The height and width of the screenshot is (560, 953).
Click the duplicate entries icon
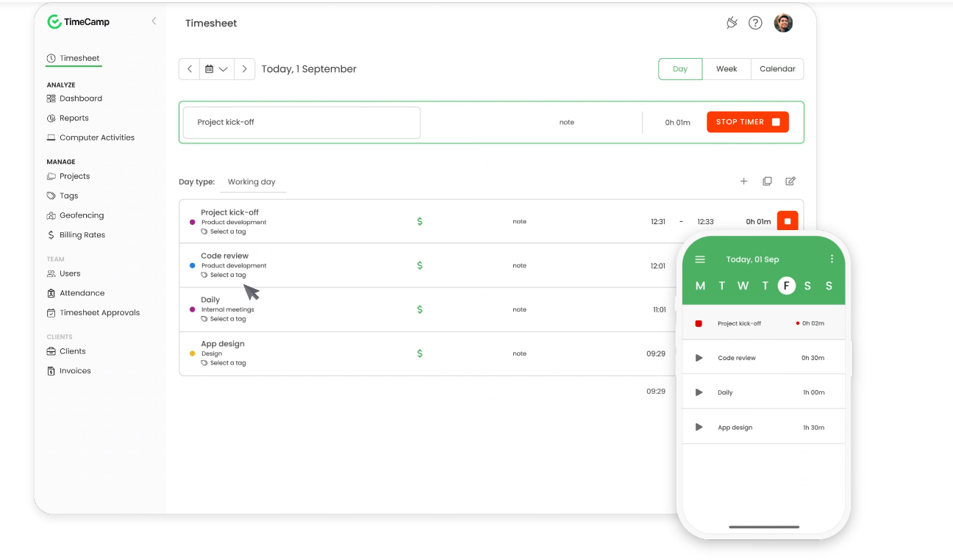pyautogui.click(x=767, y=181)
